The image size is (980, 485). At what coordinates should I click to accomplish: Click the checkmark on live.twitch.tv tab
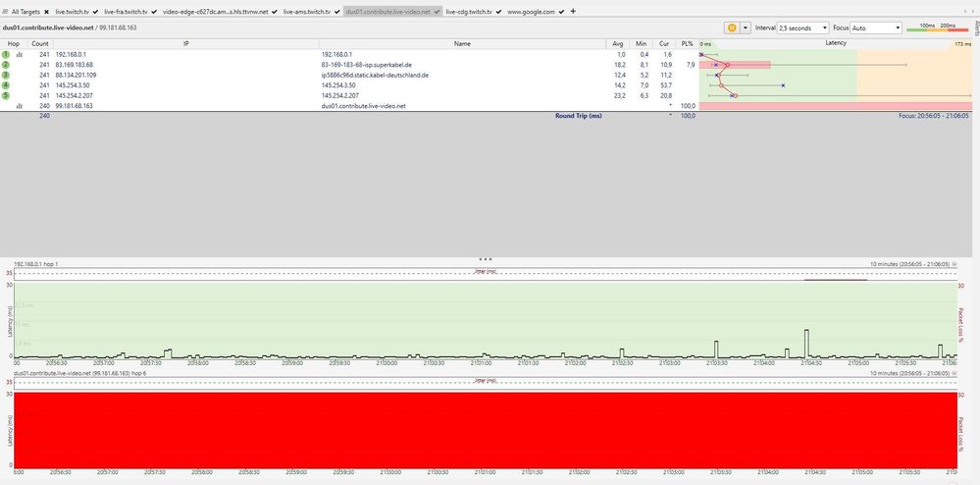pyautogui.click(x=95, y=11)
